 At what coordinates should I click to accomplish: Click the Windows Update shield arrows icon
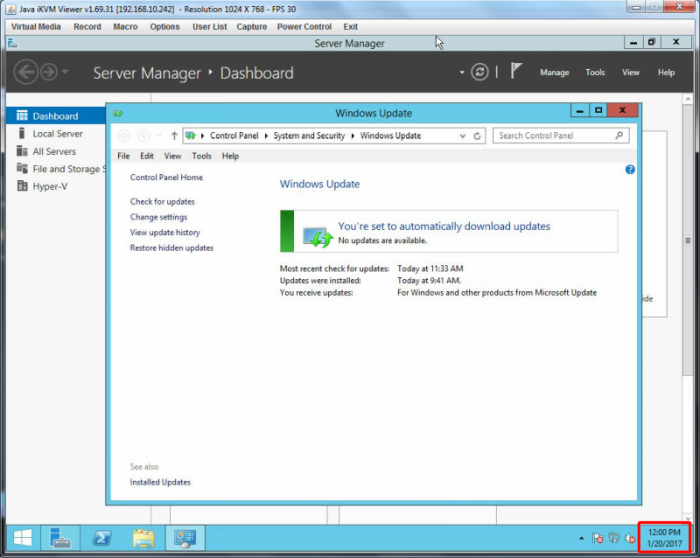(x=317, y=237)
